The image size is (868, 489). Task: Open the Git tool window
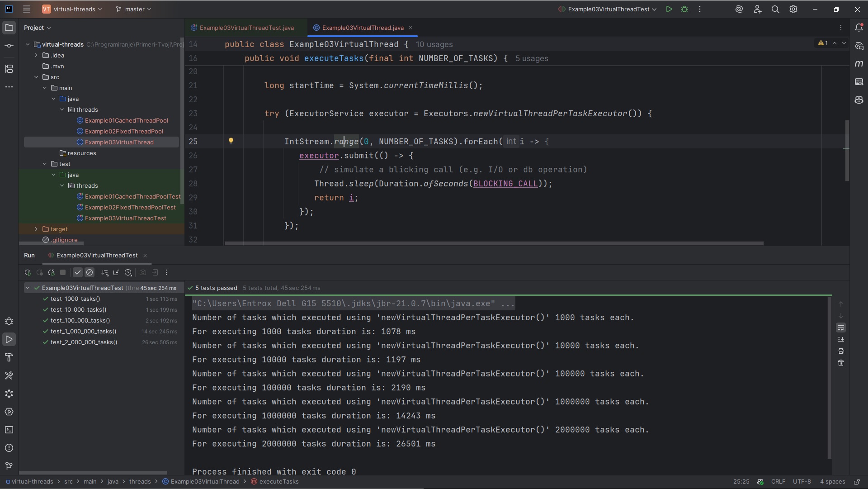click(8, 466)
